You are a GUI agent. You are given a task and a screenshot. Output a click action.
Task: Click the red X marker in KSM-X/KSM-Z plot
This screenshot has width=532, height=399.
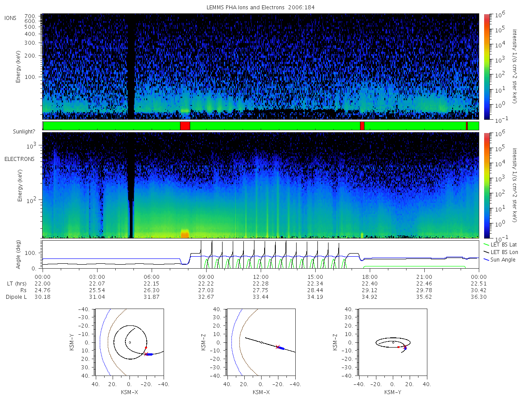[278, 347]
